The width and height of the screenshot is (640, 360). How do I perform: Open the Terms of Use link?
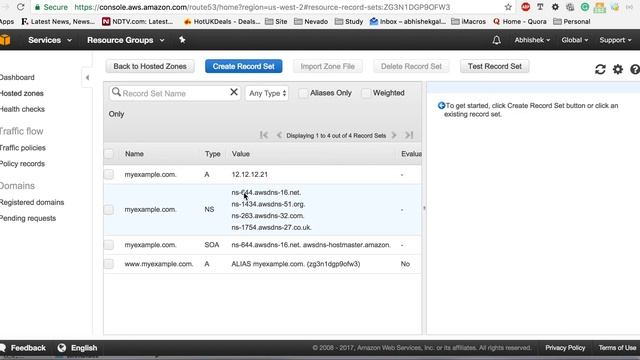[617, 348]
